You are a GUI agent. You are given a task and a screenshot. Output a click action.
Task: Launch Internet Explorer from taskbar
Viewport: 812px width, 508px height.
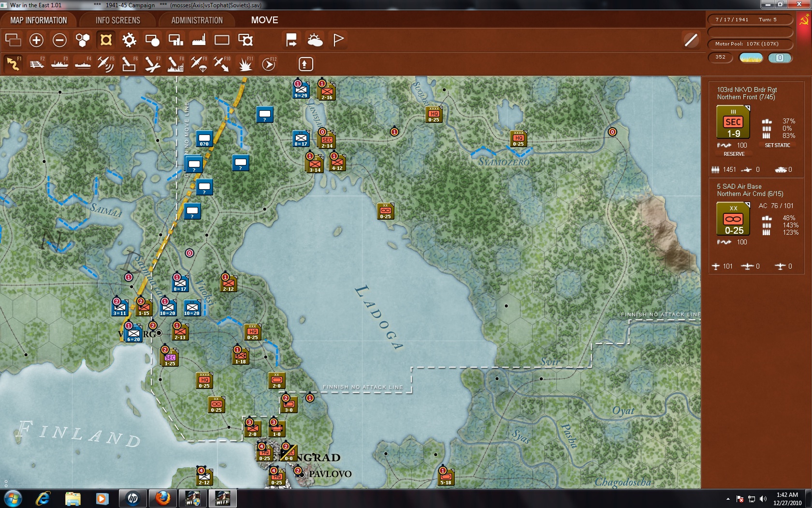click(43, 498)
